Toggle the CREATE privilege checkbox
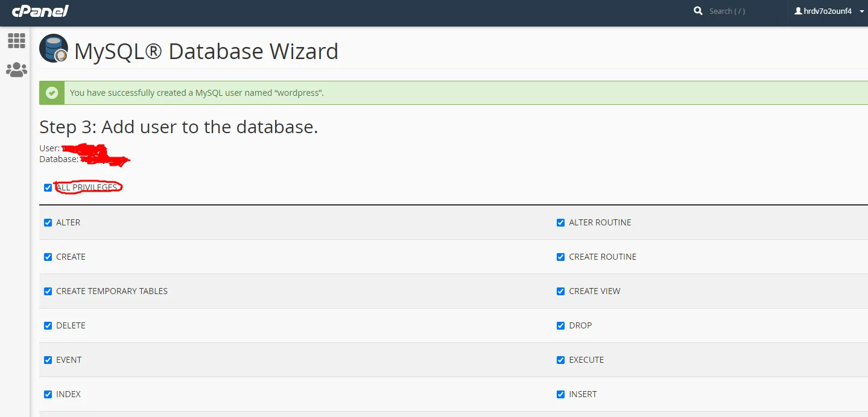This screenshot has height=417, width=868. tap(48, 257)
